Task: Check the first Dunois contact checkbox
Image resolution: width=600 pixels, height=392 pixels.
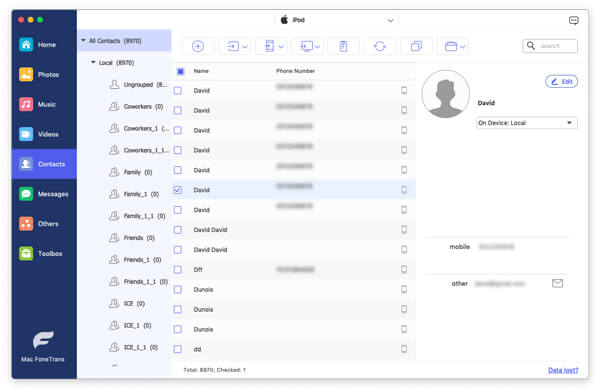Action: pyautogui.click(x=178, y=289)
